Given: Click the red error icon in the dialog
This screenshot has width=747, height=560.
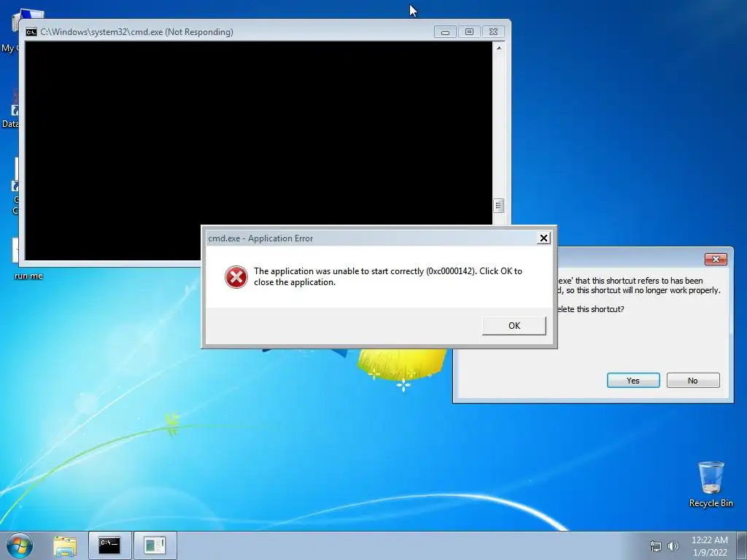Looking at the screenshot, I should (x=236, y=277).
